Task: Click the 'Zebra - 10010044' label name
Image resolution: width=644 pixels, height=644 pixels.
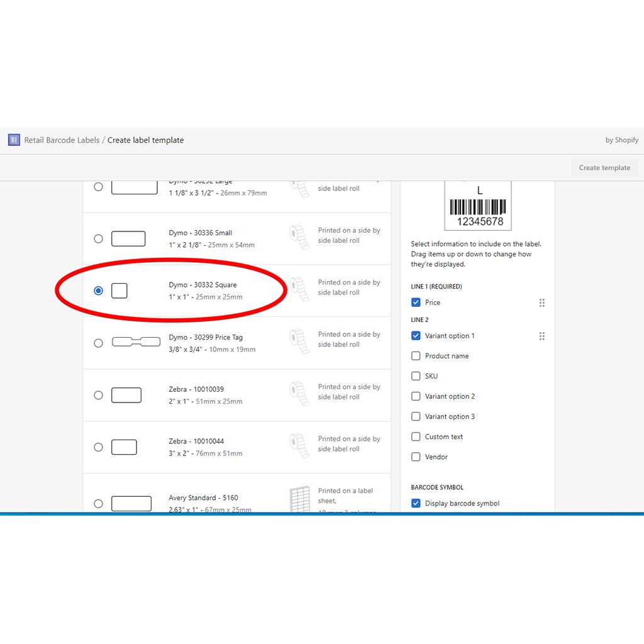Action: pyautogui.click(x=196, y=441)
